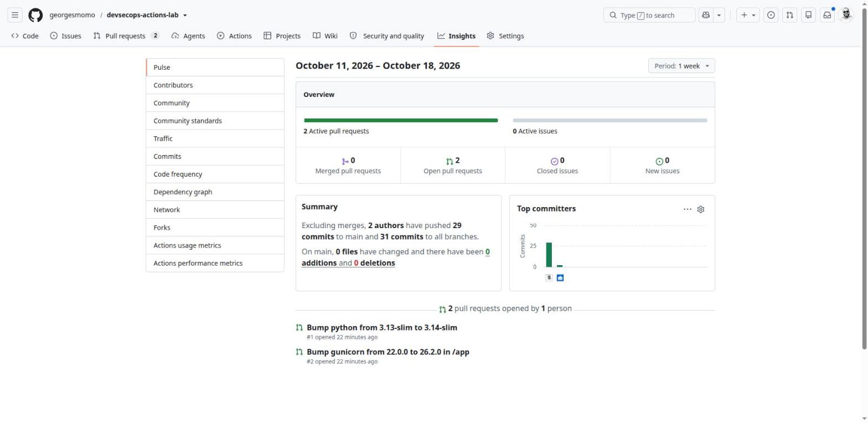Click '#2 opened 22 minutes ago' text
The height and width of the screenshot is (423, 868).
point(342,362)
